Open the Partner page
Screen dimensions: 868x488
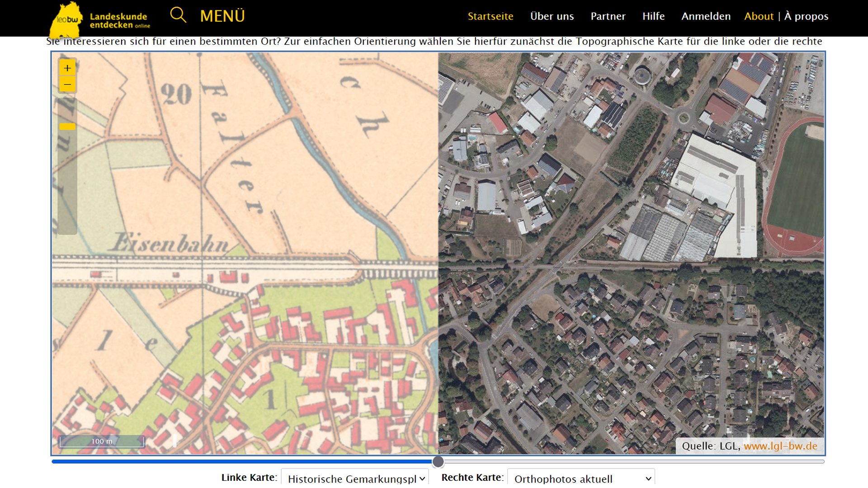[608, 16]
